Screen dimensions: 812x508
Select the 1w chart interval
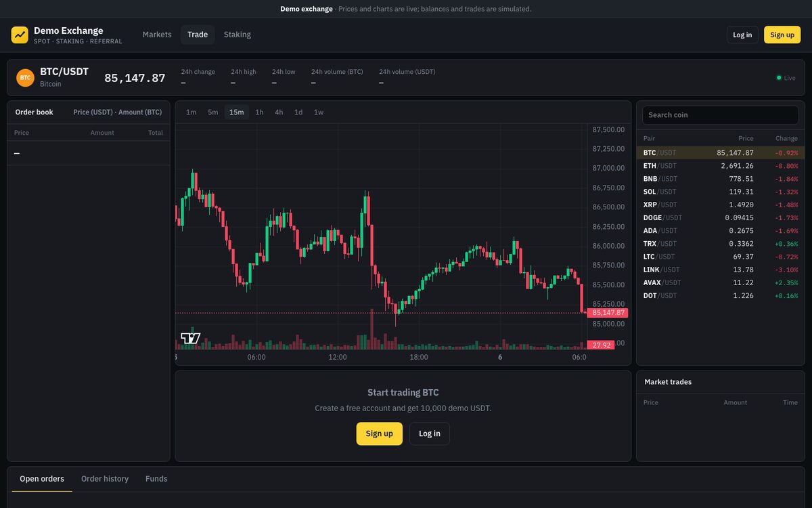pyautogui.click(x=319, y=112)
